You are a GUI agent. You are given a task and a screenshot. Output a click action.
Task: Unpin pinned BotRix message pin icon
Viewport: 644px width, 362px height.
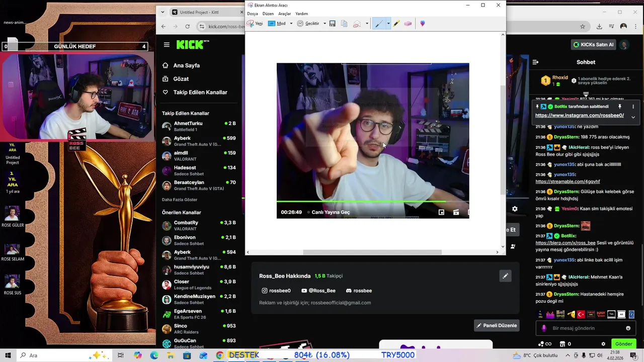tap(620, 107)
